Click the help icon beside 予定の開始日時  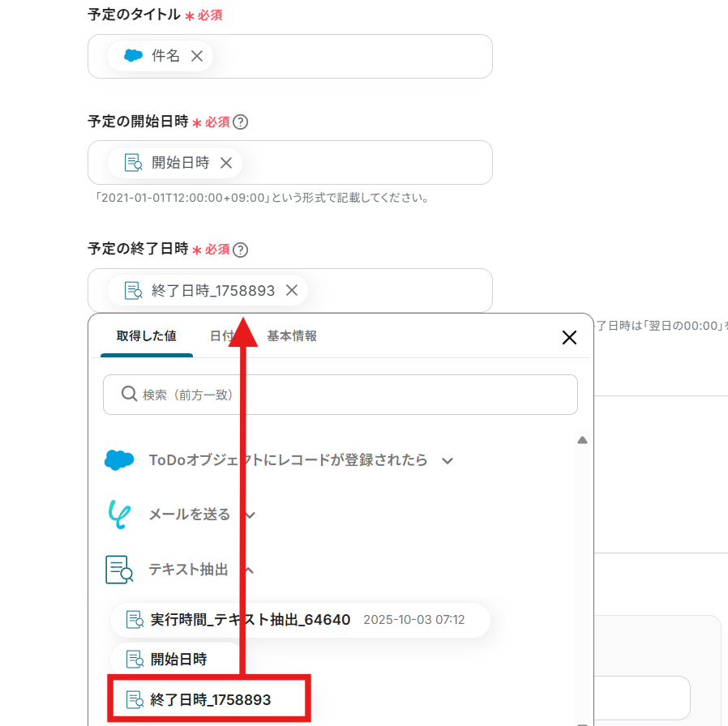tap(241, 122)
